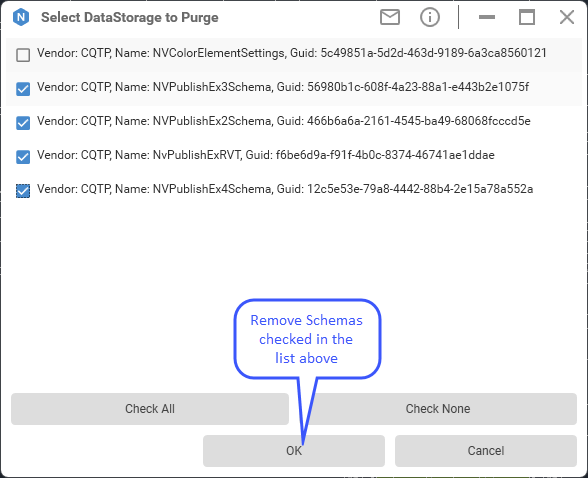The image size is (588, 478).
Task: Click the envelope mail icon in title bar
Action: pyautogui.click(x=390, y=17)
